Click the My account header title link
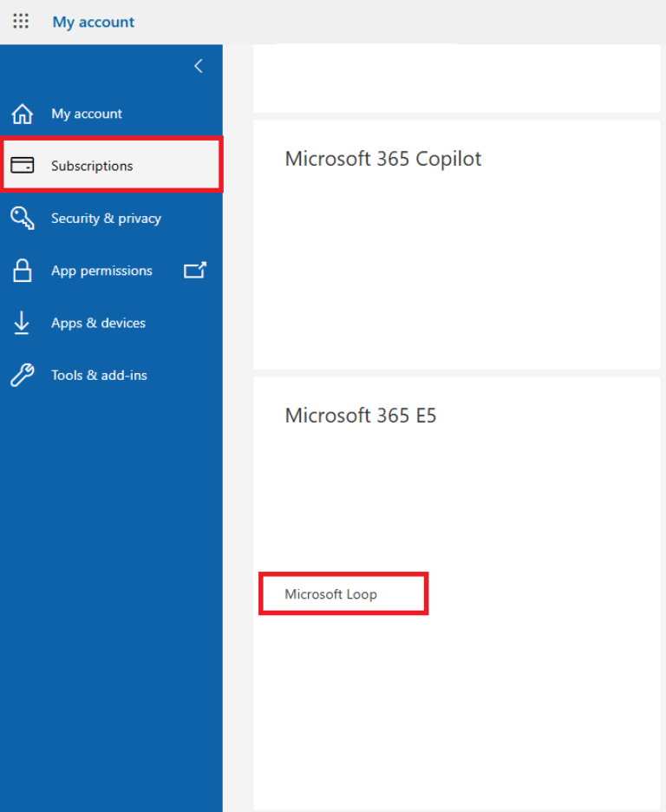 (x=93, y=22)
